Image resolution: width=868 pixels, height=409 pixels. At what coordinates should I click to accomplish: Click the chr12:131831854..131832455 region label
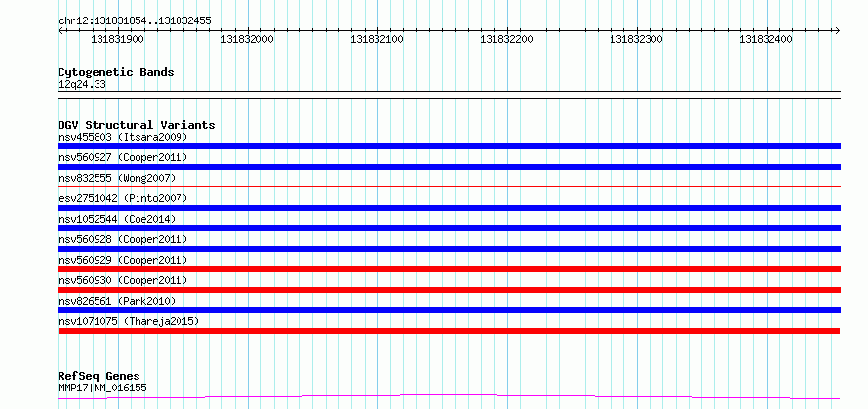point(135,21)
